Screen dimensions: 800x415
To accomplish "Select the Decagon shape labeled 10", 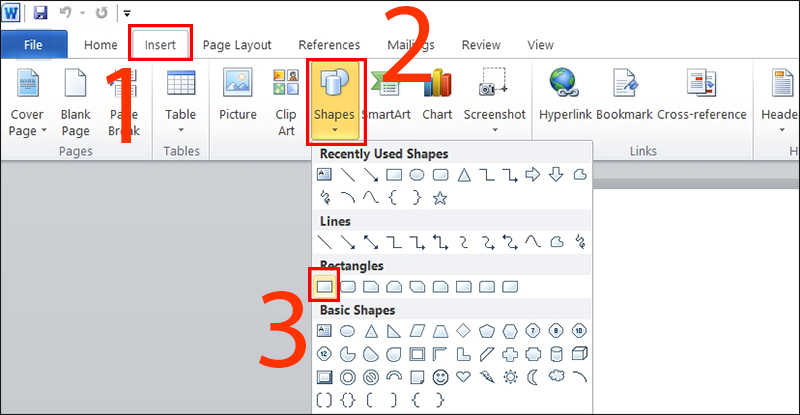I will click(x=579, y=331).
